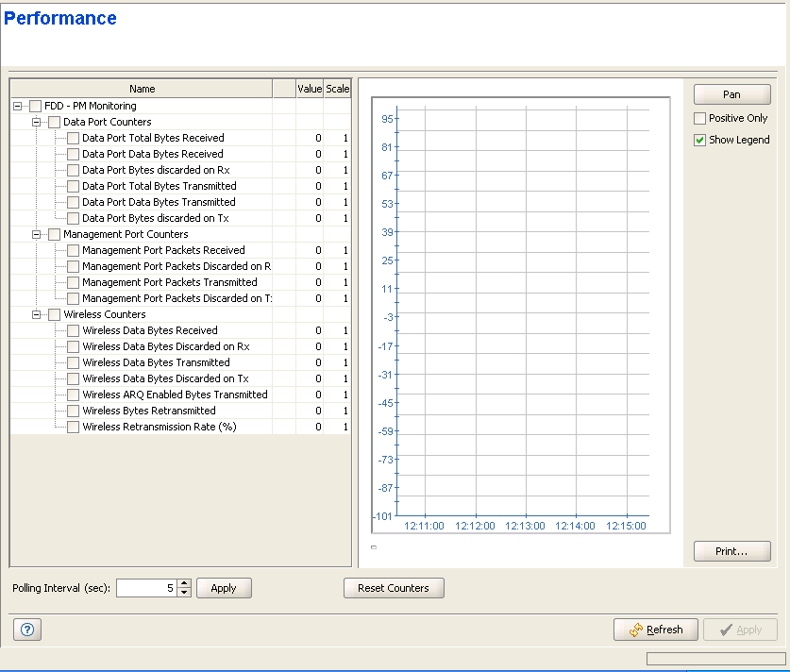
Task: Increase polling interval with up arrow
Action: point(184,583)
